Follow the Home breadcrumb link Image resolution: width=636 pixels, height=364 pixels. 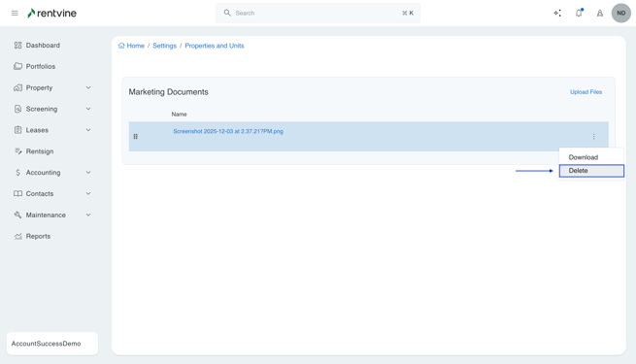click(x=136, y=46)
